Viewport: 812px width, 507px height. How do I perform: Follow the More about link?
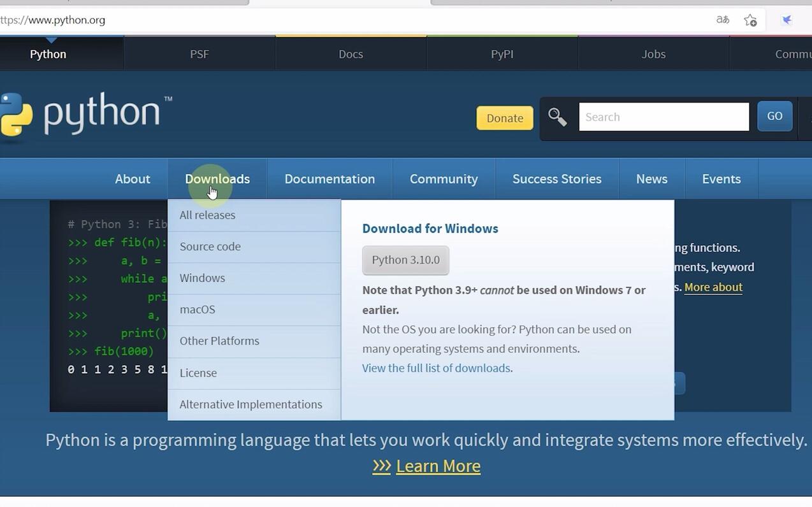click(713, 287)
